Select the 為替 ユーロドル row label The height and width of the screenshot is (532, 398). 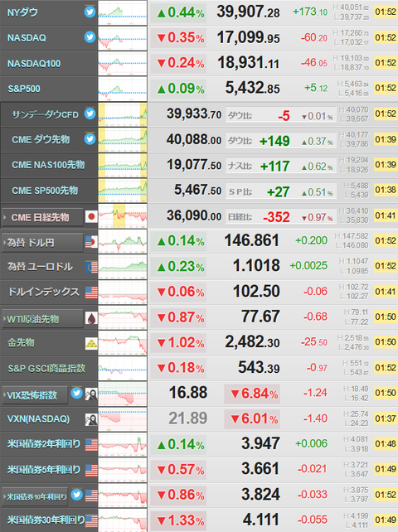(x=40, y=267)
